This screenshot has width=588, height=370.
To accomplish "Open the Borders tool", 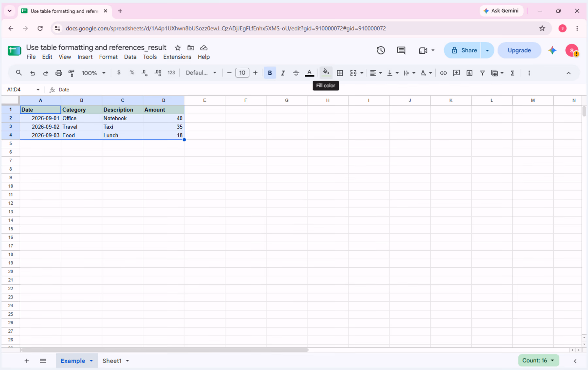I will pos(340,73).
